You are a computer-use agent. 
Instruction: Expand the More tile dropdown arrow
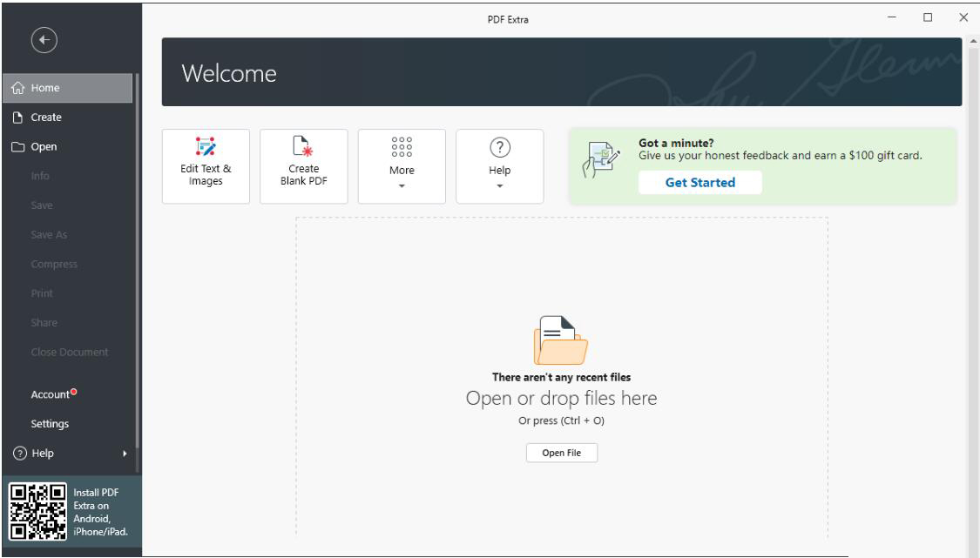[x=402, y=186]
